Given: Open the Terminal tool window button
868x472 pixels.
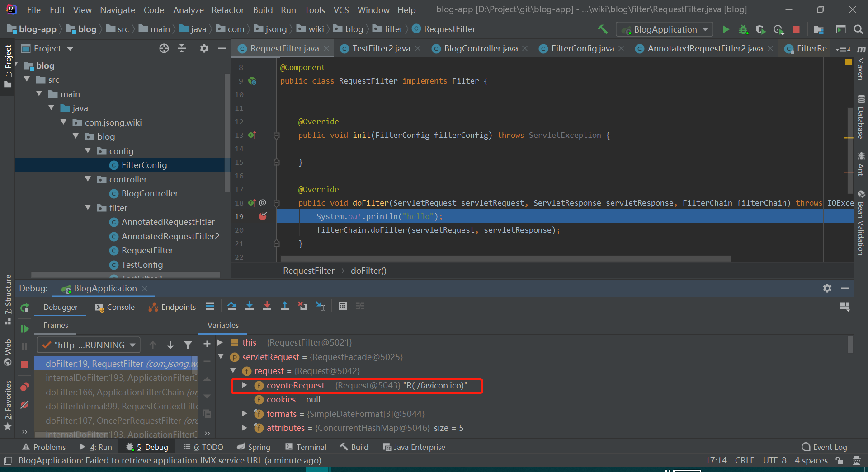Looking at the screenshot, I should (306, 447).
